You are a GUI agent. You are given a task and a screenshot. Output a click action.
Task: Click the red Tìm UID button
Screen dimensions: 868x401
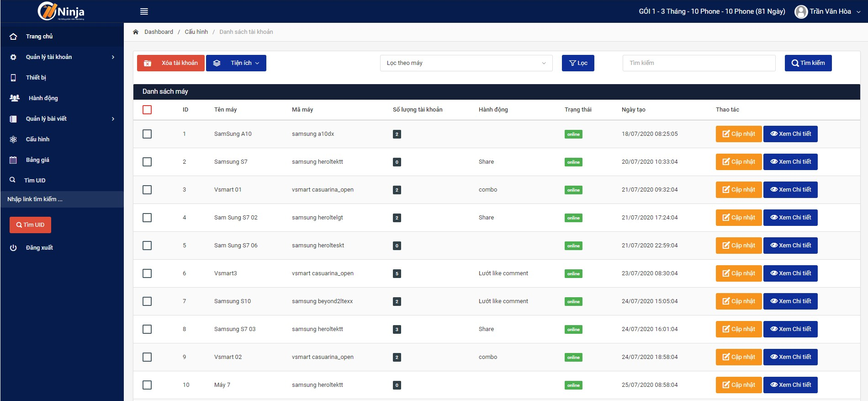[x=30, y=225]
